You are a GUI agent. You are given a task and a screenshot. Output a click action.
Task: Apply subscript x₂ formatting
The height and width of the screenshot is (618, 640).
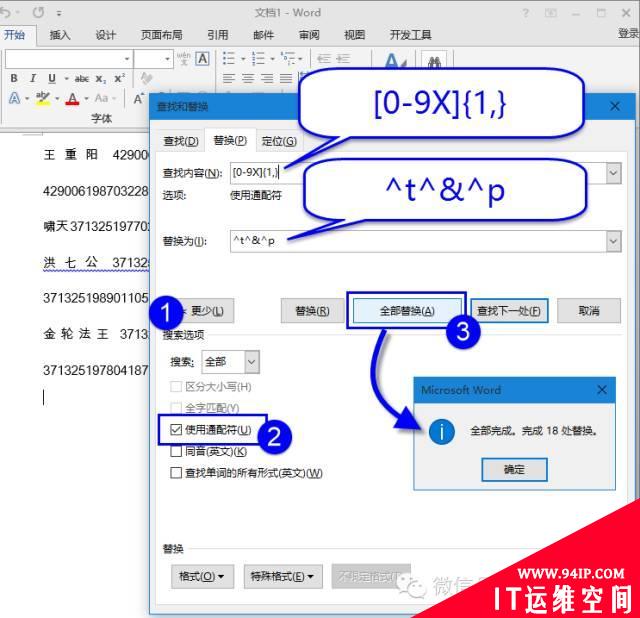pyautogui.click(x=100, y=78)
